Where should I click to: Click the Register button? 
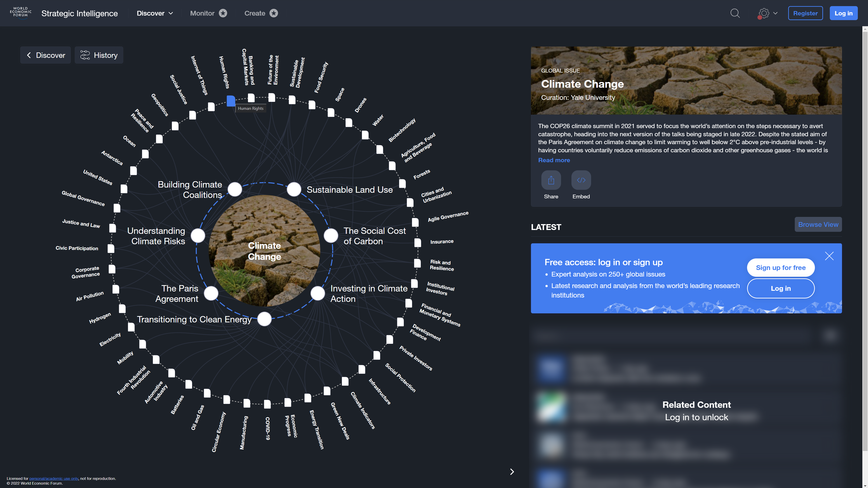(x=805, y=13)
